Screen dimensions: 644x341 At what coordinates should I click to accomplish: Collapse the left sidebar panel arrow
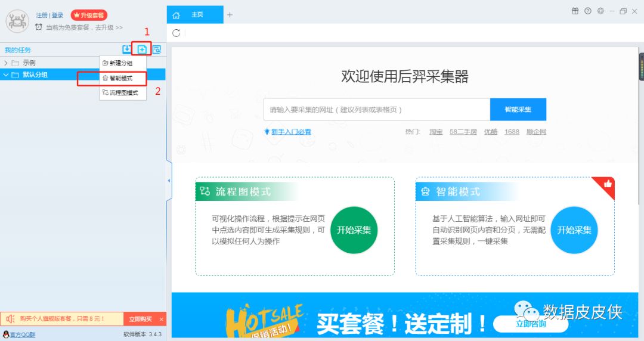[169, 181]
